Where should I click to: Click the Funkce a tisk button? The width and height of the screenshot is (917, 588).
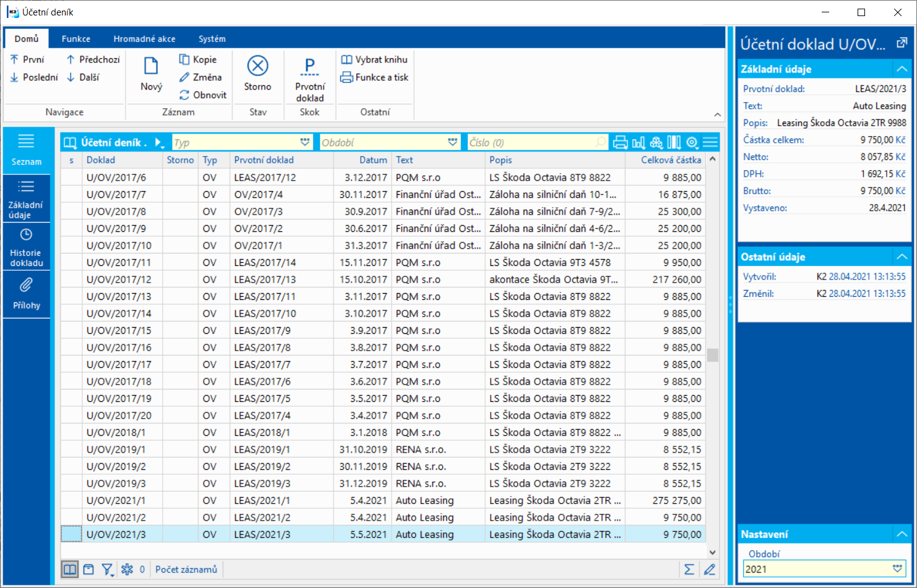[x=374, y=77]
